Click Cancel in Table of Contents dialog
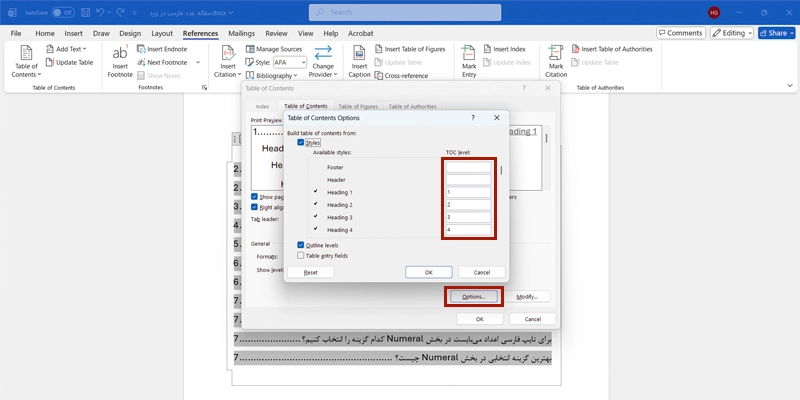800x400 pixels. (x=532, y=319)
